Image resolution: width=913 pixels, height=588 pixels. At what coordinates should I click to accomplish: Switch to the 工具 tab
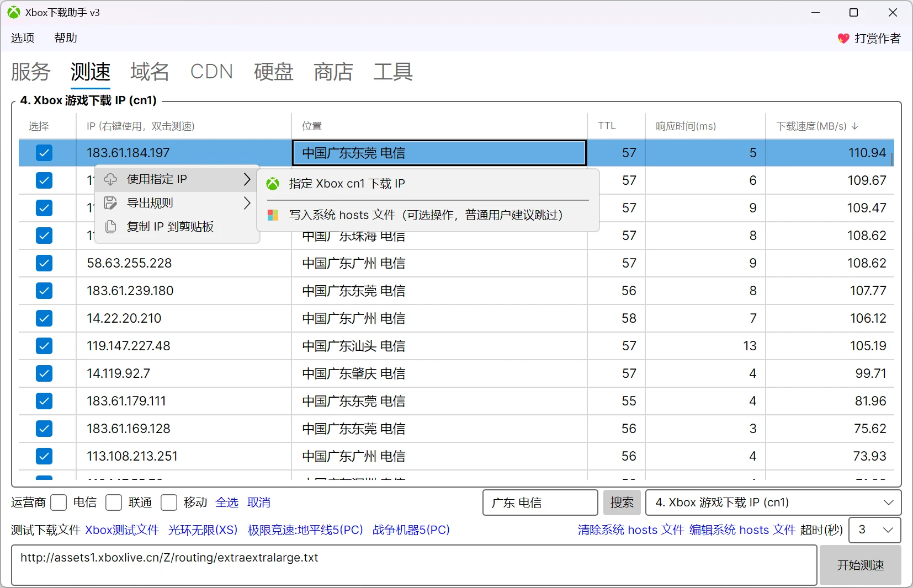pyautogui.click(x=393, y=72)
